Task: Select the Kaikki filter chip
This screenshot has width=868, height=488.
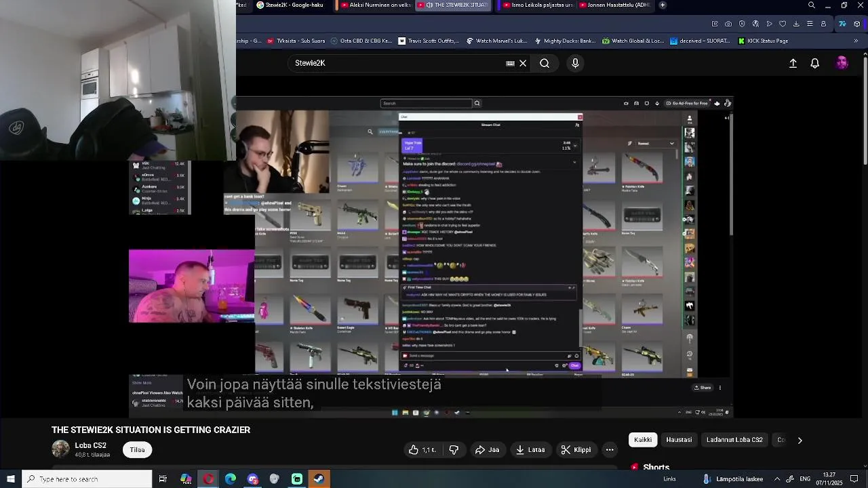Action: [643, 440]
